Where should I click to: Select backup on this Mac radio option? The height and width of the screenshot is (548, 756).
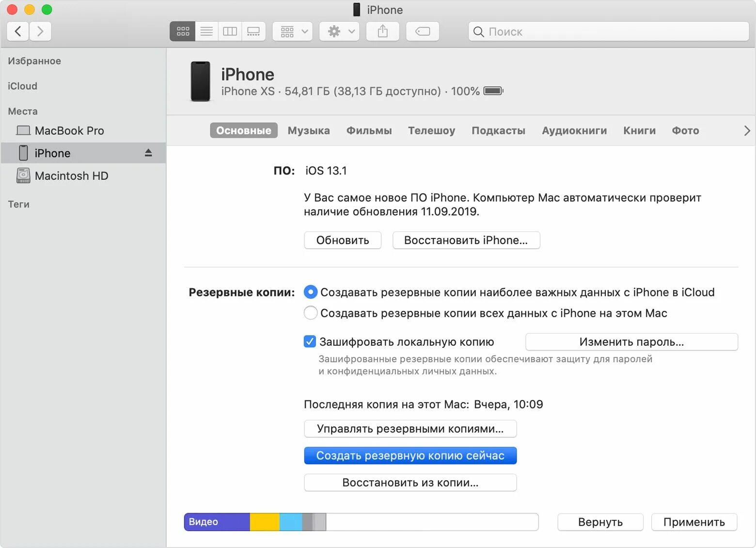[x=311, y=313]
